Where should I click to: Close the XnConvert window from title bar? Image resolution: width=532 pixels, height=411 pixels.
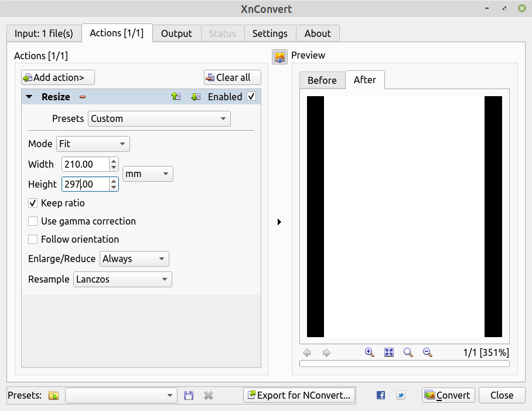[x=522, y=8]
